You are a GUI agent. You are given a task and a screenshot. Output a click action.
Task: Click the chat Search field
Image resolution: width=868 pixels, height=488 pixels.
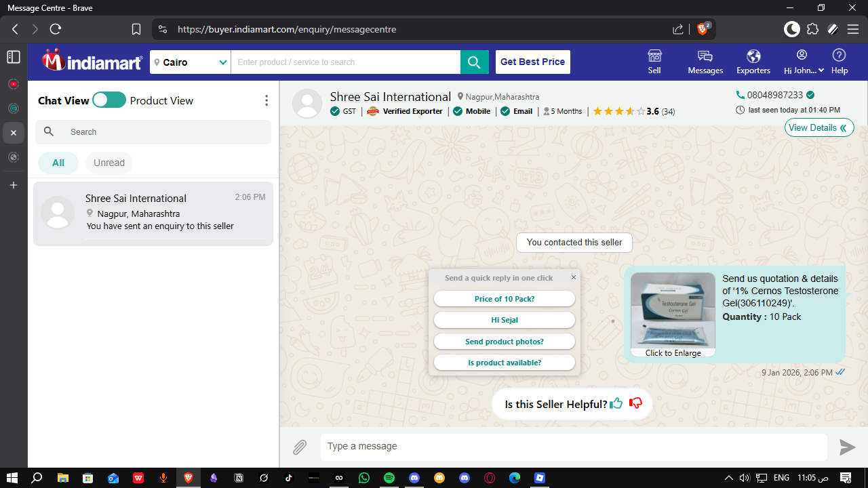point(153,132)
